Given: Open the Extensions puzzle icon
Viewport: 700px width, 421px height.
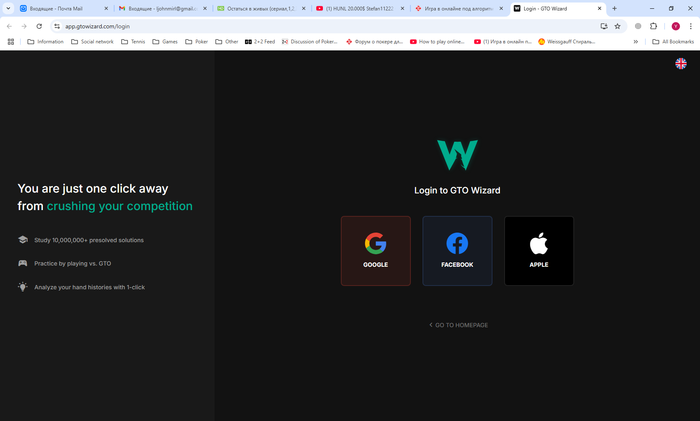Looking at the screenshot, I should [654, 26].
